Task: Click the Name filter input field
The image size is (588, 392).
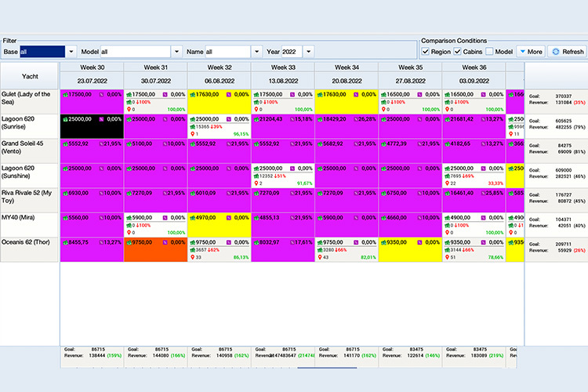Action: pyautogui.click(x=228, y=52)
